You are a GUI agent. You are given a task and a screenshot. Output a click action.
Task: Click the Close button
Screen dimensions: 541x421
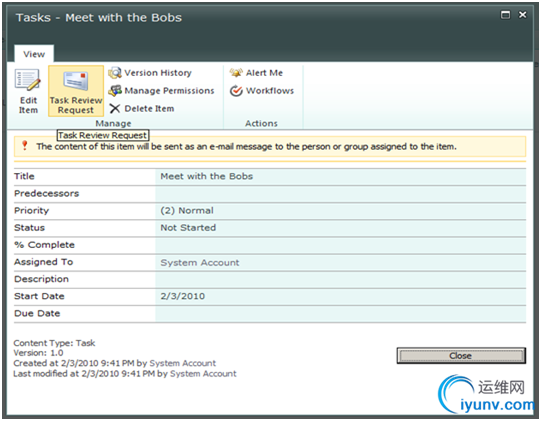point(461,355)
